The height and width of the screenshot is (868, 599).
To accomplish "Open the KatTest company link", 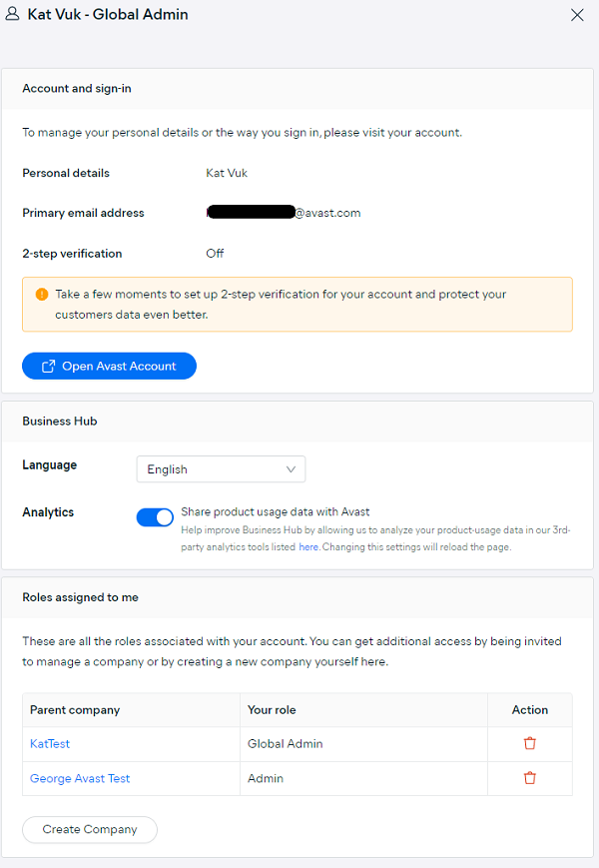I will (x=50, y=743).
